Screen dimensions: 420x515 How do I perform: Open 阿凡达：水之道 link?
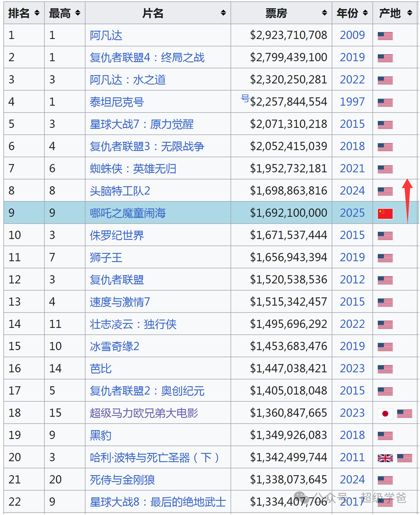128,80
